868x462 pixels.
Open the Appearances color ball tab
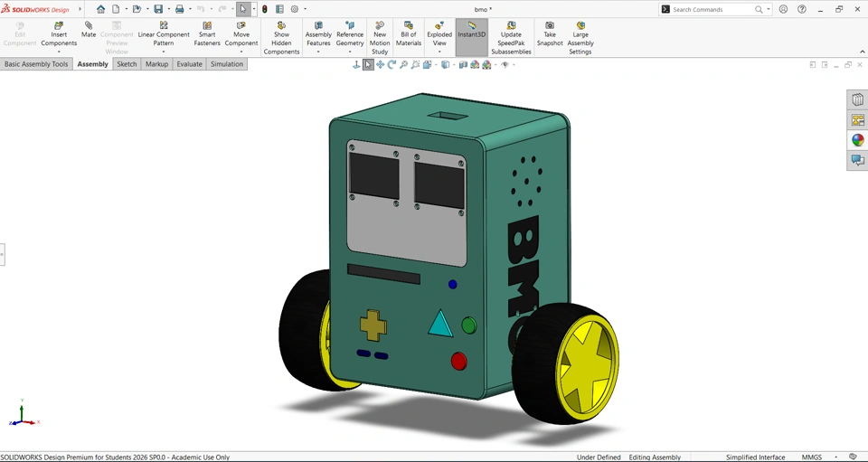coord(857,140)
